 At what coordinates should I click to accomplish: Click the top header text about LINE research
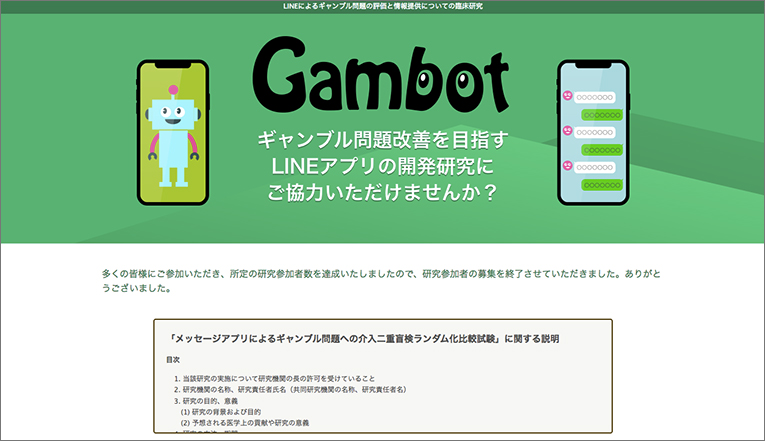pyautogui.click(x=382, y=6)
